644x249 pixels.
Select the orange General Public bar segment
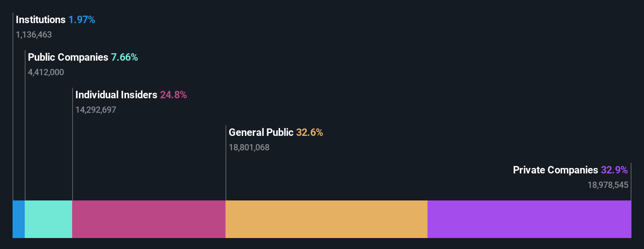[x=326, y=219]
